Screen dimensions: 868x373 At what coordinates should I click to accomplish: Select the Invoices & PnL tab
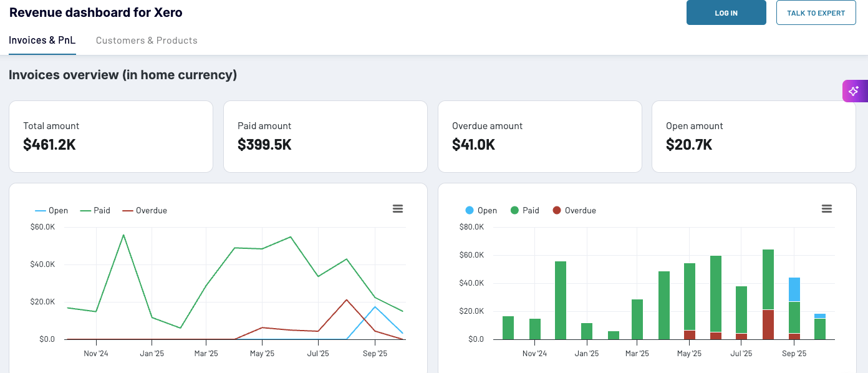coord(42,40)
